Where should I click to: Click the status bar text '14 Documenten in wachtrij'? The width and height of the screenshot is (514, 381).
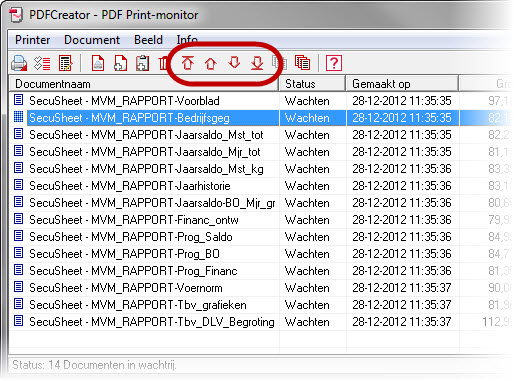point(112,365)
